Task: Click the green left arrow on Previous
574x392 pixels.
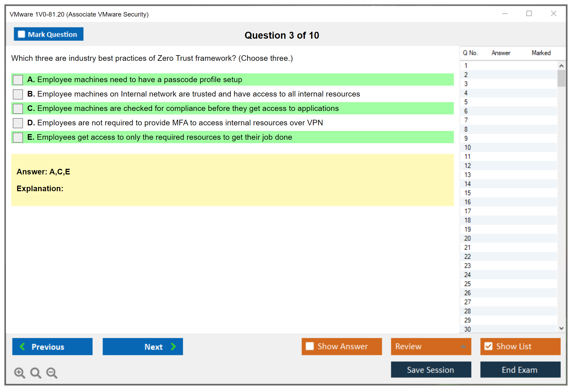Action: (x=22, y=346)
